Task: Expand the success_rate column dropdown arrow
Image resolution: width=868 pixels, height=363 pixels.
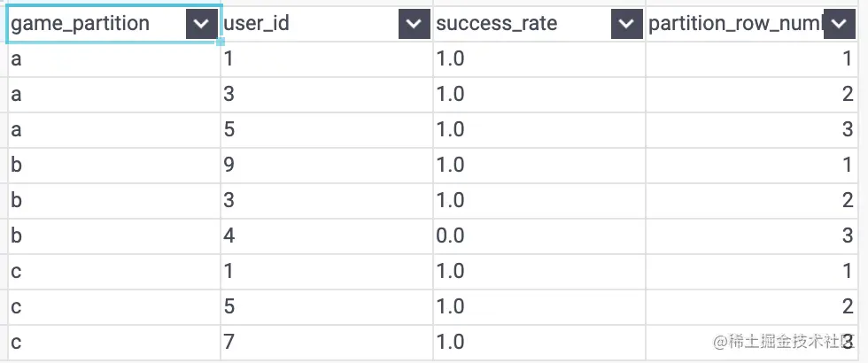Action: coord(626,24)
